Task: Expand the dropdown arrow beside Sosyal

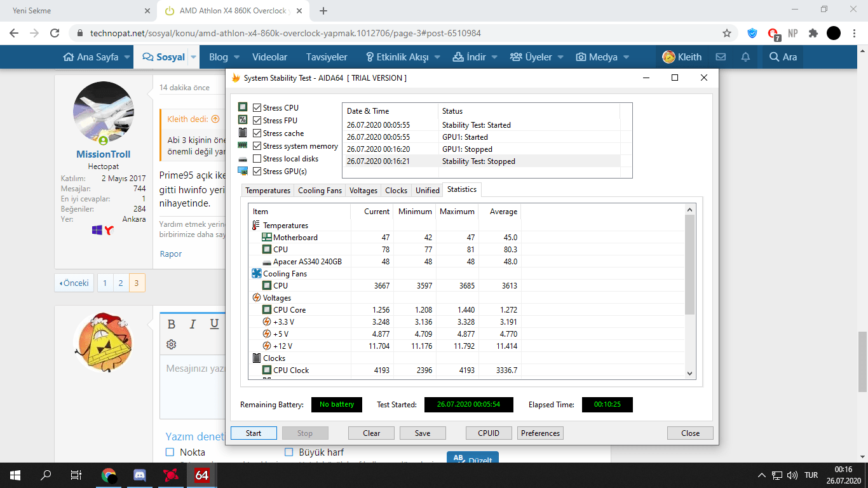Action: click(x=194, y=57)
